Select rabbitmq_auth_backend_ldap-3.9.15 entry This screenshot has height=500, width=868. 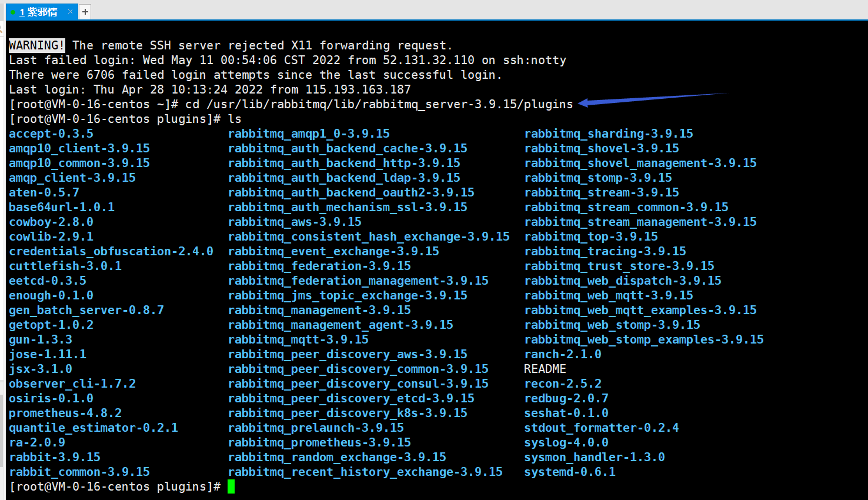point(344,178)
